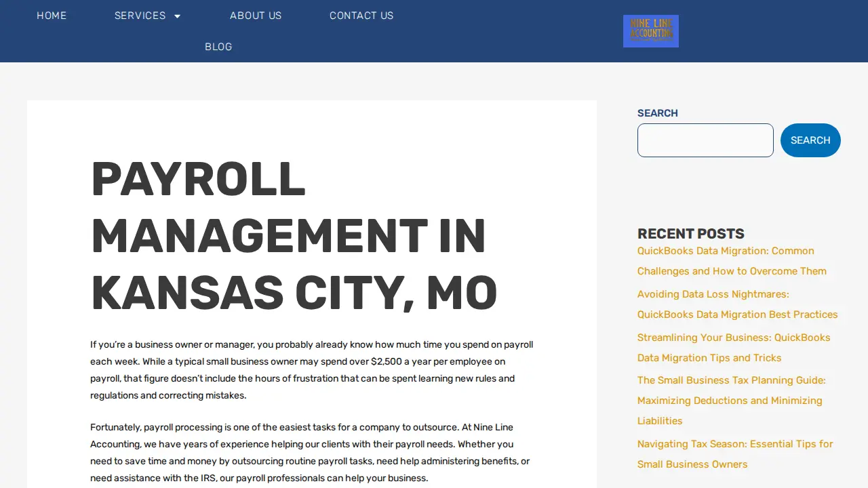
Task: Click the Nine Line Accounting logo
Action: 651,31
